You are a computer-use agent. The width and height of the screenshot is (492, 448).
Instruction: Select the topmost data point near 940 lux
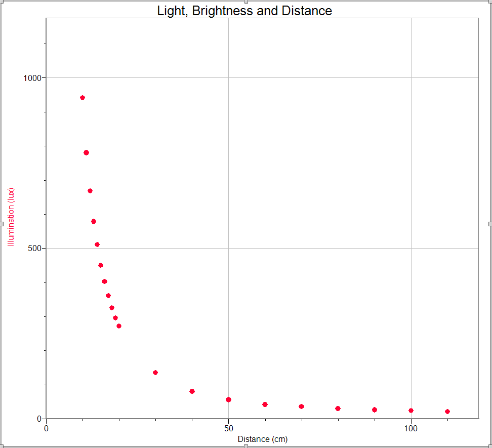[x=83, y=98]
